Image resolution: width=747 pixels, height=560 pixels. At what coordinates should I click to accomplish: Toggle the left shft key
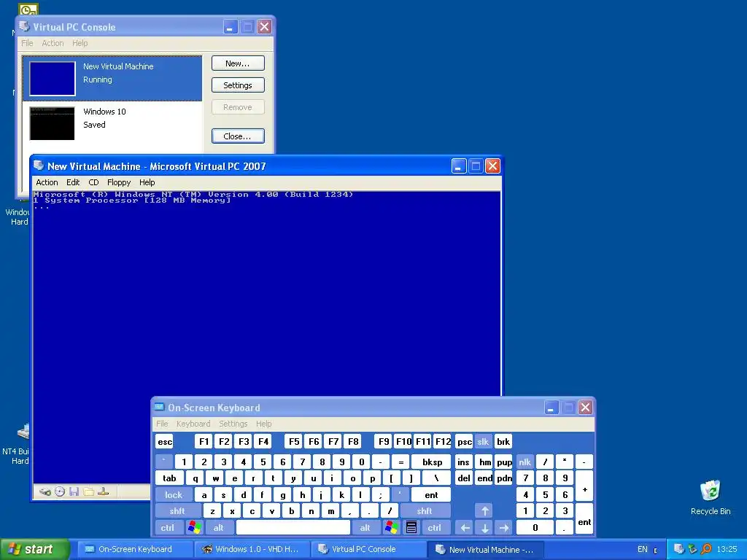177,511
